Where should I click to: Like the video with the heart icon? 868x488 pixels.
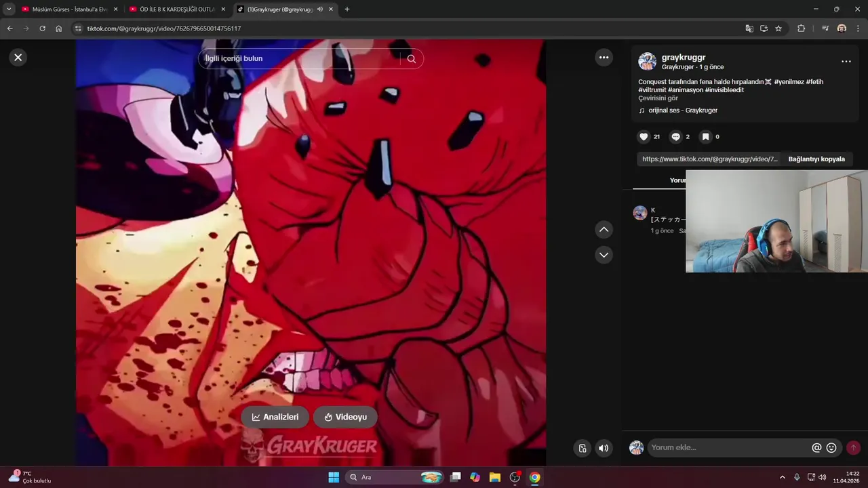644,137
